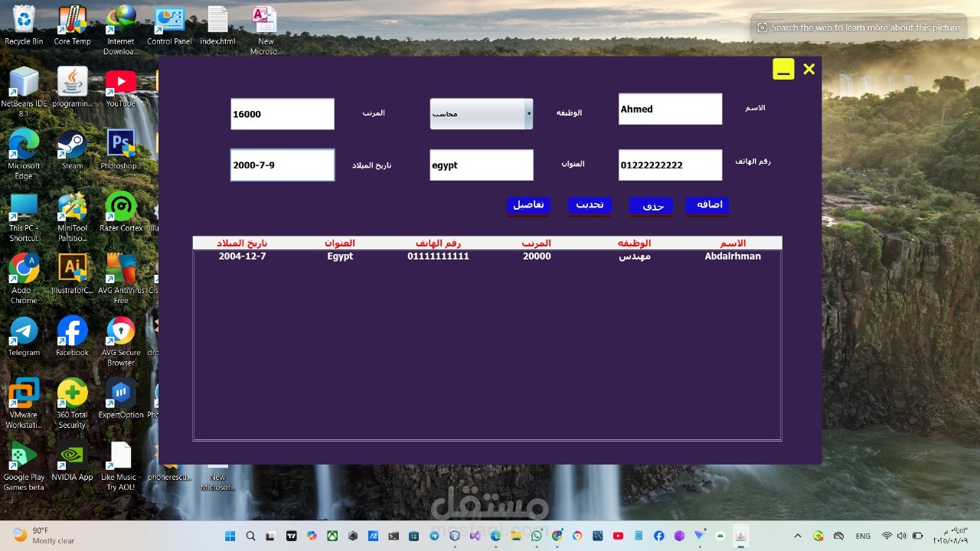The width and height of the screenshot is (980, 551).
Task: Click the الاسم table column header
Action: click(733, 243)
